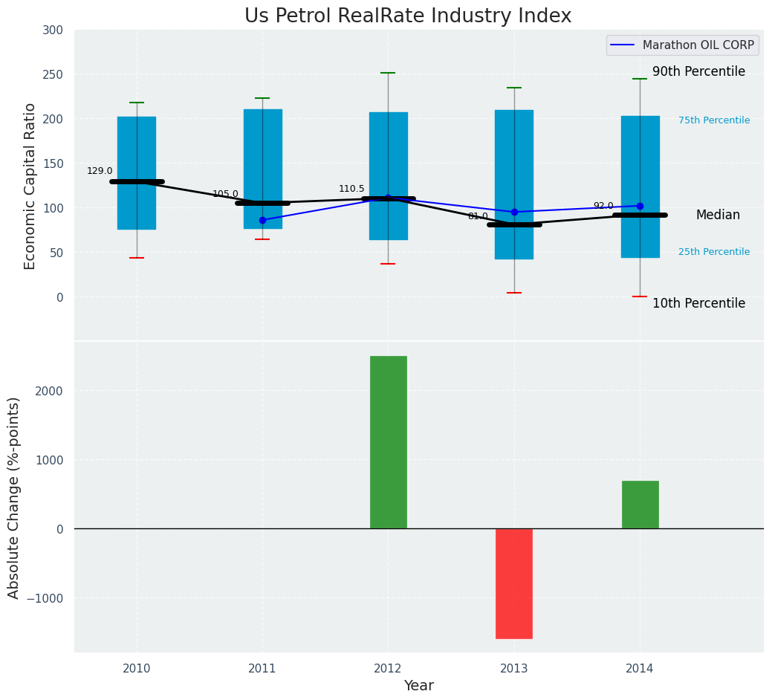Click the Absolute Change y-axis label
Image resolution: width=772 pixels, height=700 pixels.
[x=14, y=497]
